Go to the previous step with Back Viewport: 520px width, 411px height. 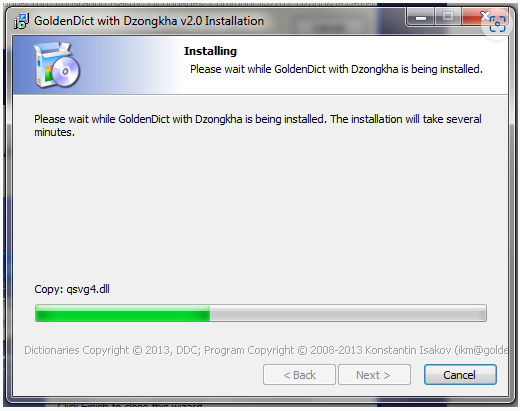point(299,375)
